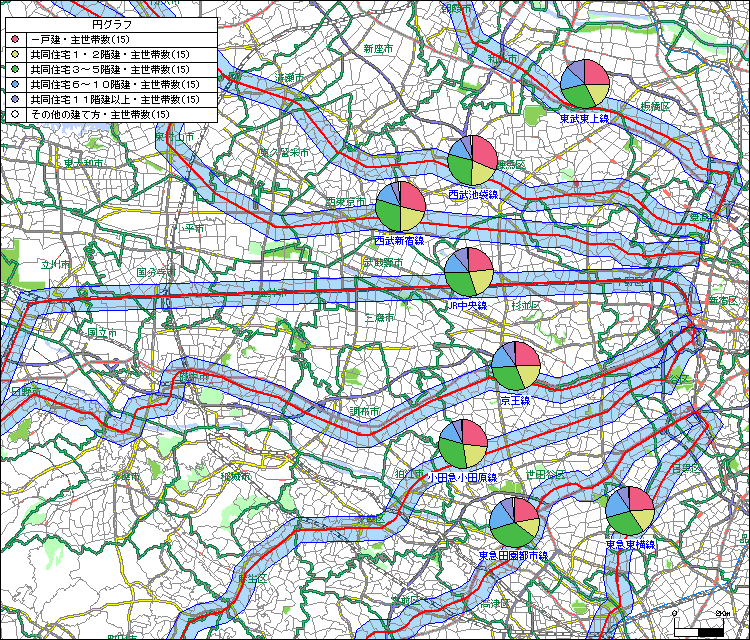
Task: Click the 東武東上線 line label
Action: pyautogui.click(x=585, y=119)
